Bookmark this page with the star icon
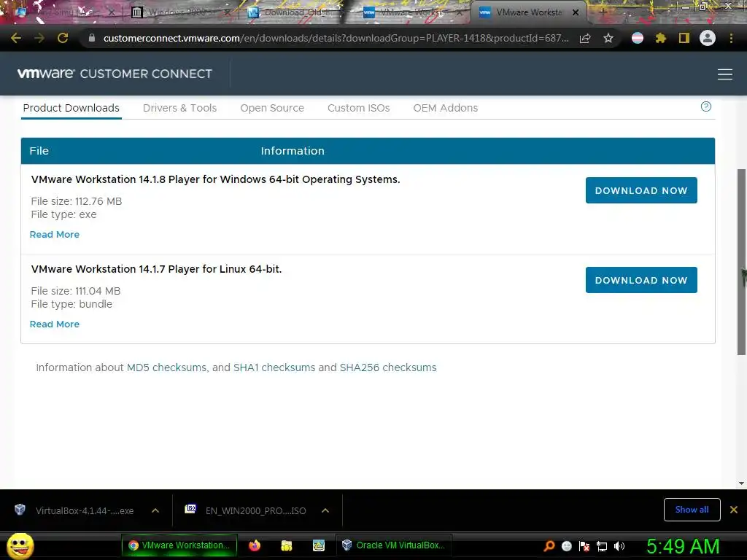747x560 pixels. click(x=608, y=38)
